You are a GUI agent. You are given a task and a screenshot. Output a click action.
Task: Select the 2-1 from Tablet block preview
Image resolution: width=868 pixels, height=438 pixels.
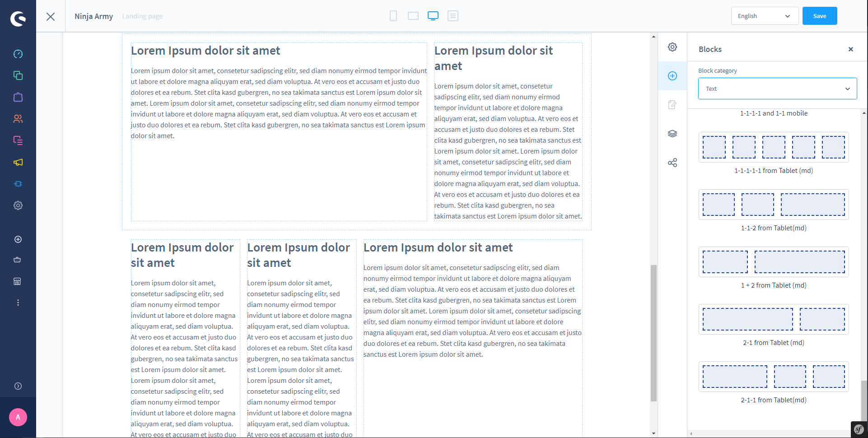coord(774,319)
